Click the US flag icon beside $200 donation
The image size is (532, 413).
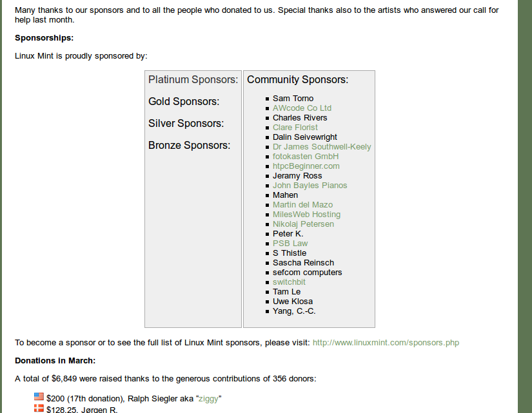pos(39,398)
